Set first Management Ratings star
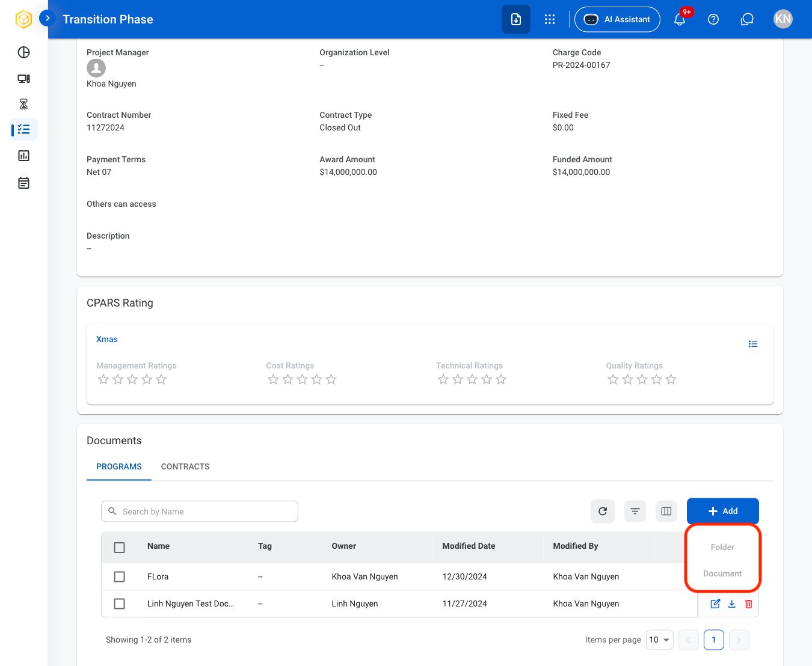Screen dimensions: 812x666 tap(103, 379)
